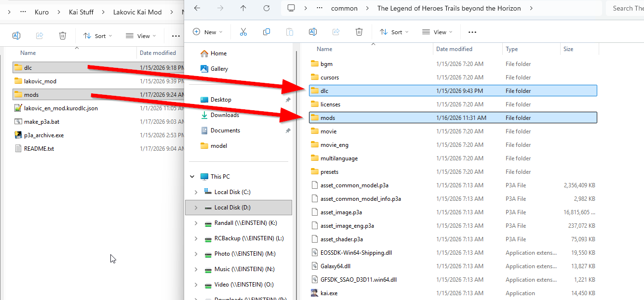Expand Photo (M:) network drive node
Screen dimensions: 644x300
196,254
